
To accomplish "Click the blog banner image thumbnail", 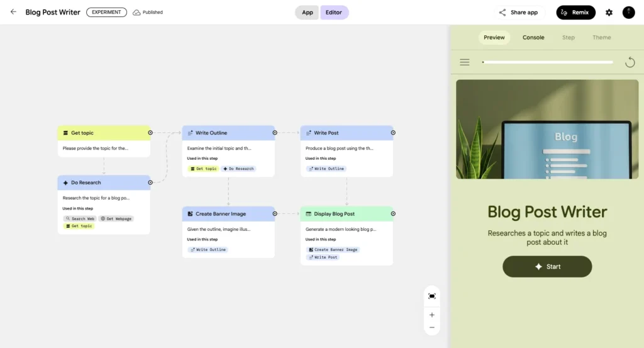I will point(547,129).
